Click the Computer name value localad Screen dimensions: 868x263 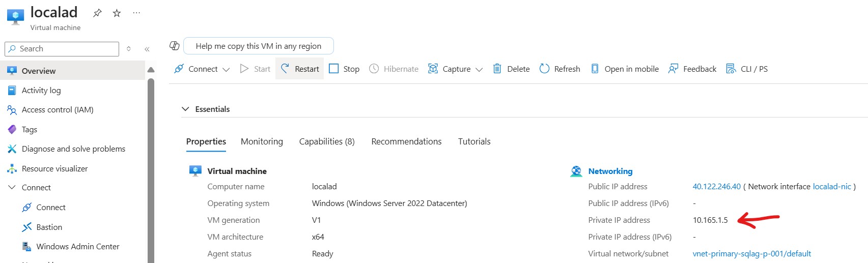pos(324,187)
